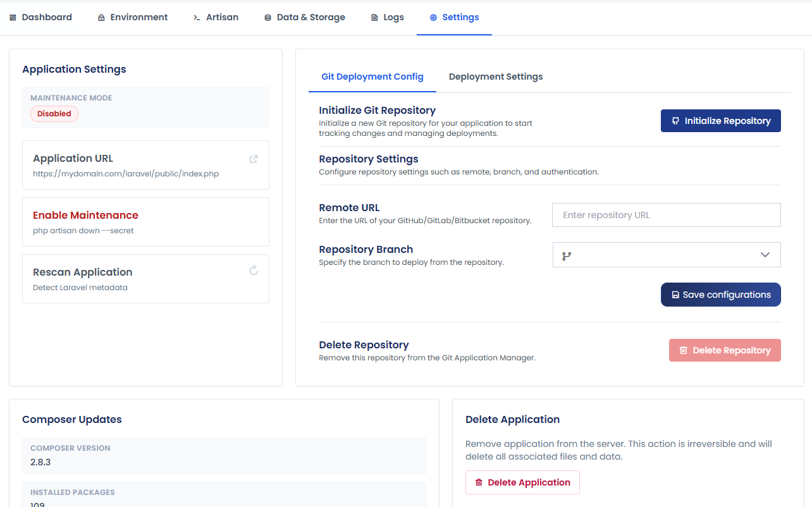Click the Enable Maintenance card
Viewport: 812px width, 507px height.
tap(145, 222)
